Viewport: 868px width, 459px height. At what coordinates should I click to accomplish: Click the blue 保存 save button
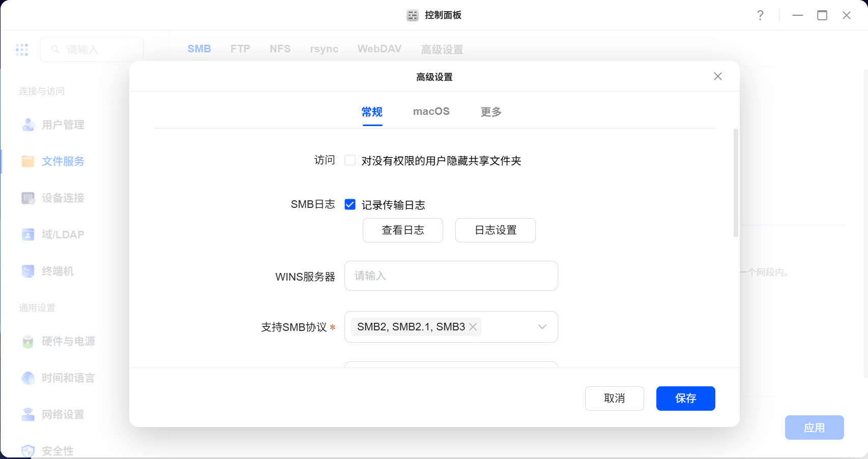[685, 399]
